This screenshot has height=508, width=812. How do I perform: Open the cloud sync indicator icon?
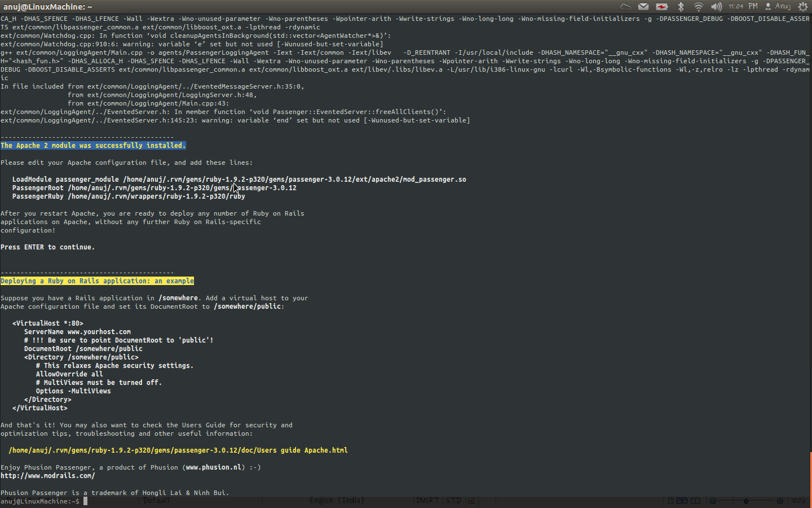[x=625, y=6]
